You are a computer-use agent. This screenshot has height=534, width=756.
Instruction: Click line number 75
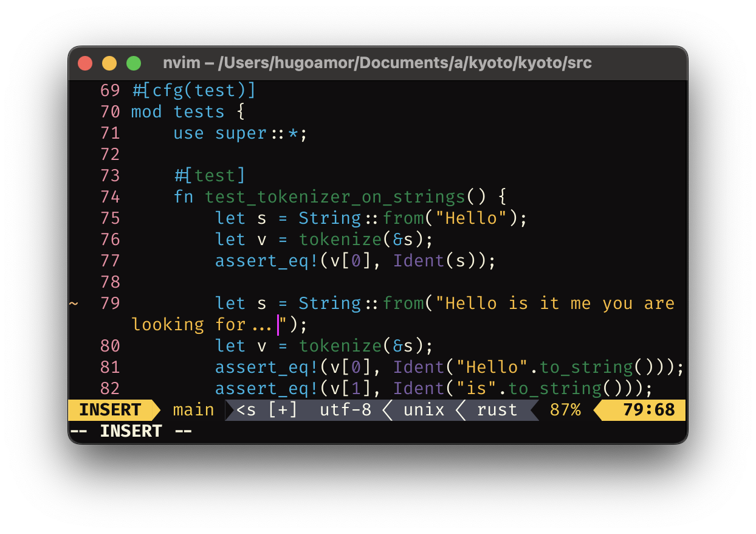pyautogui.click(x=110, y=218)
